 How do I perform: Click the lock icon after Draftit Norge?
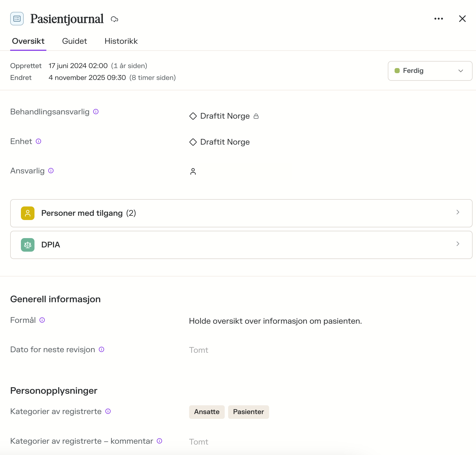pyautogui.click(x=256, y=116)
